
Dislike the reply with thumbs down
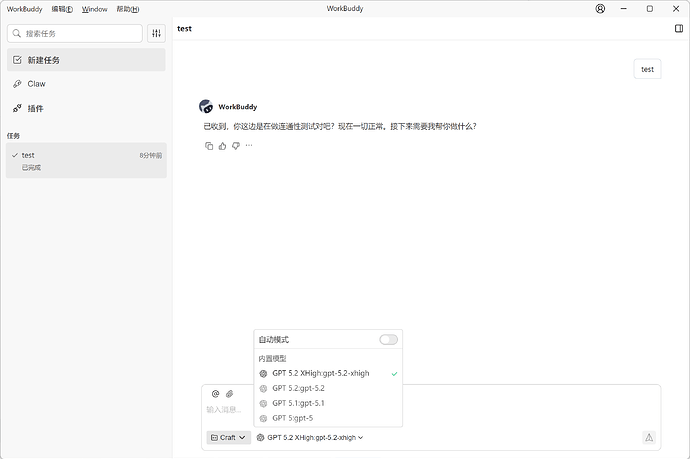pyautogui.click(x=236, y=146)
